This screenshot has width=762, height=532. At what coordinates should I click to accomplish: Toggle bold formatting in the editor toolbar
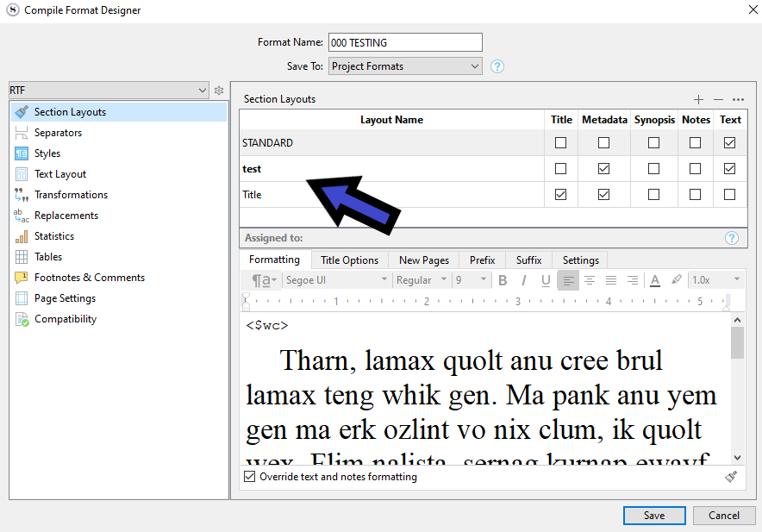click(x=503, y=280)
